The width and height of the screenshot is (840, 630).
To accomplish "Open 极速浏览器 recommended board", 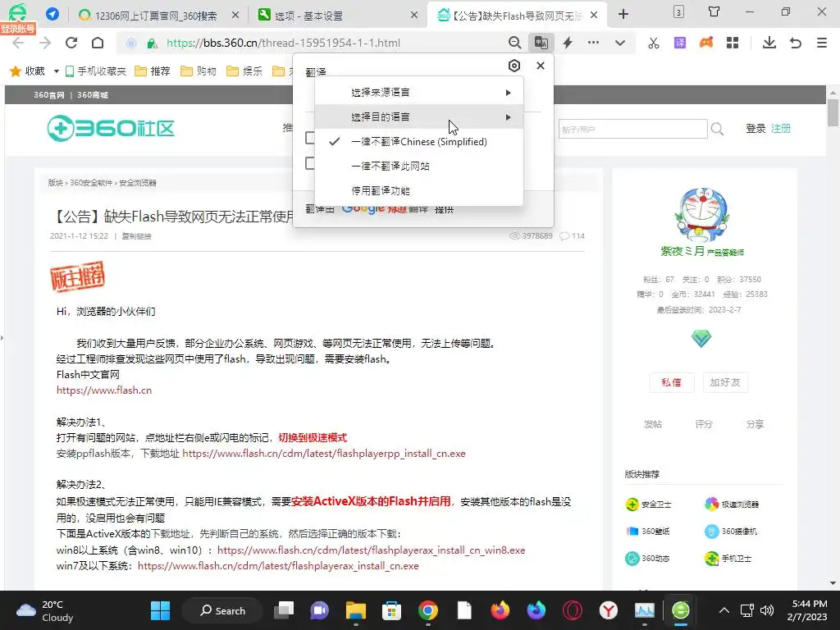I will (731, 504).
